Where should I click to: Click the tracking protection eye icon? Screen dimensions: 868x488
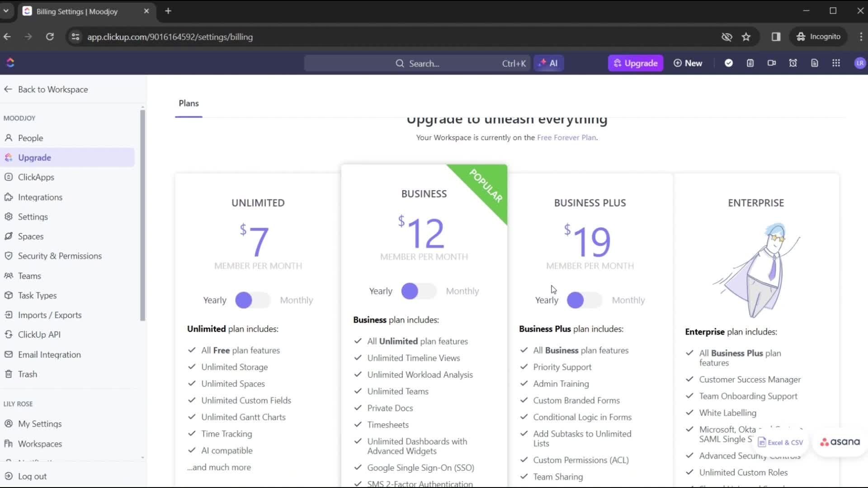tap(726, 37)
